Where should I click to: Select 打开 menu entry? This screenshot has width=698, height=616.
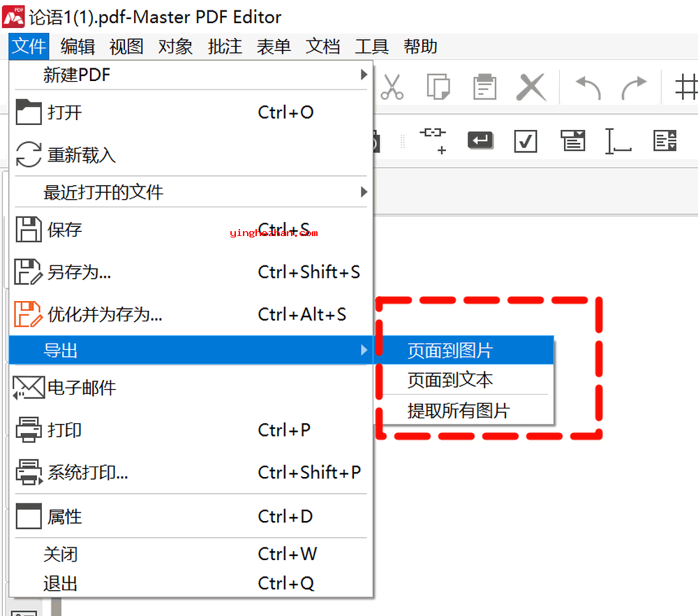191,112
